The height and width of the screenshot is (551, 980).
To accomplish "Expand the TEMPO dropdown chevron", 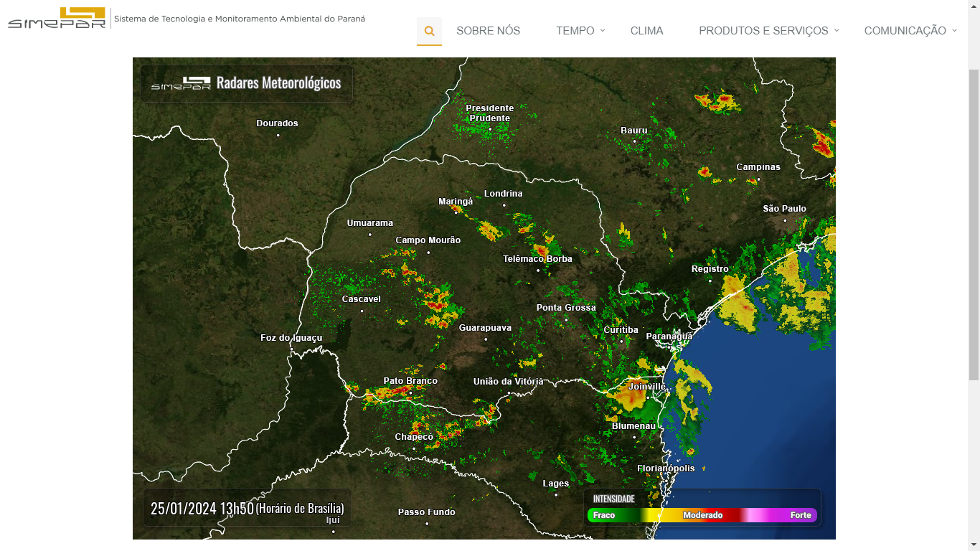I will coord(603,30).
